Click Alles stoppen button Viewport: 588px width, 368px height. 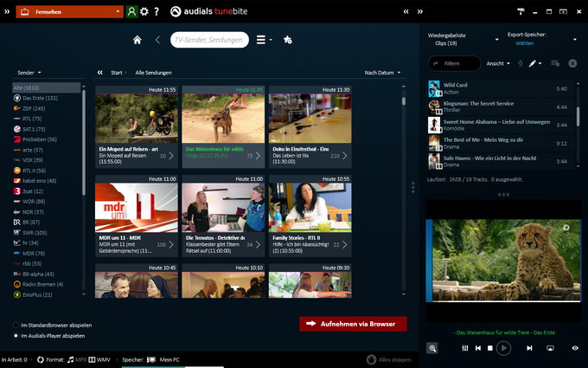pos(389,359)
